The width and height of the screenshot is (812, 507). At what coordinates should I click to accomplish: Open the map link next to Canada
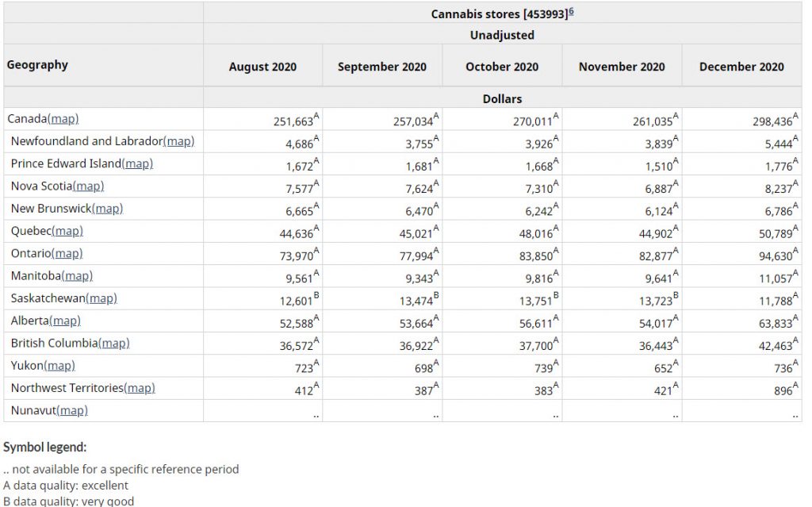coord(63,119)
